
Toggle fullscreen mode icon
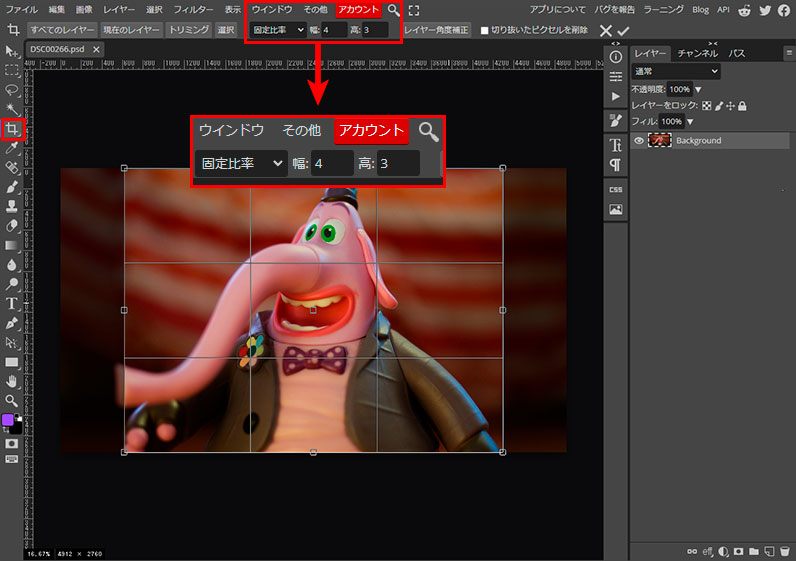click(414, 10)
